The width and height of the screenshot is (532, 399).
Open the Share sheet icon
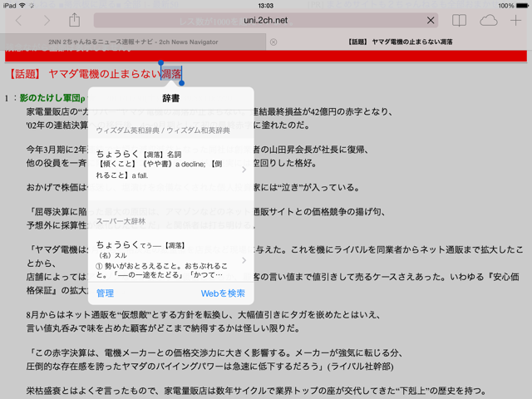[x=74, y=20]
